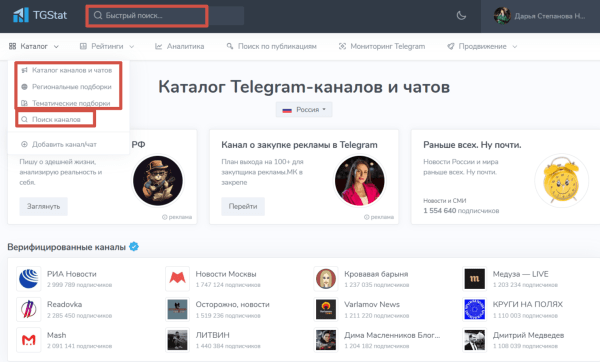
Task: Open the Кровавая барыня channel link
Action: point(376,274)
